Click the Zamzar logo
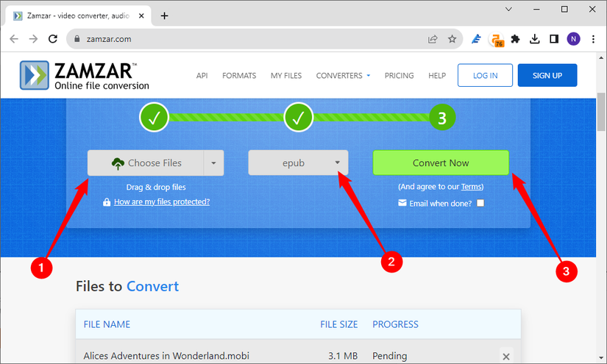 coord(85,75)
